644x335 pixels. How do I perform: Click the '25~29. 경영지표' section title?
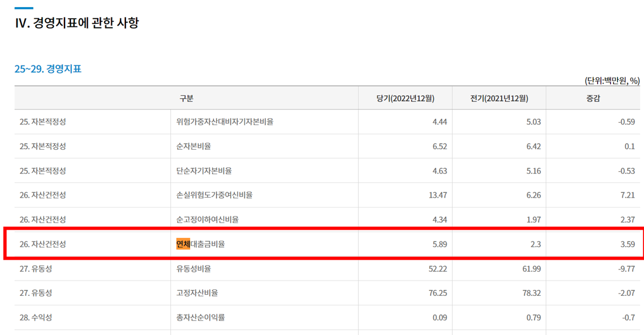point(48,69)
